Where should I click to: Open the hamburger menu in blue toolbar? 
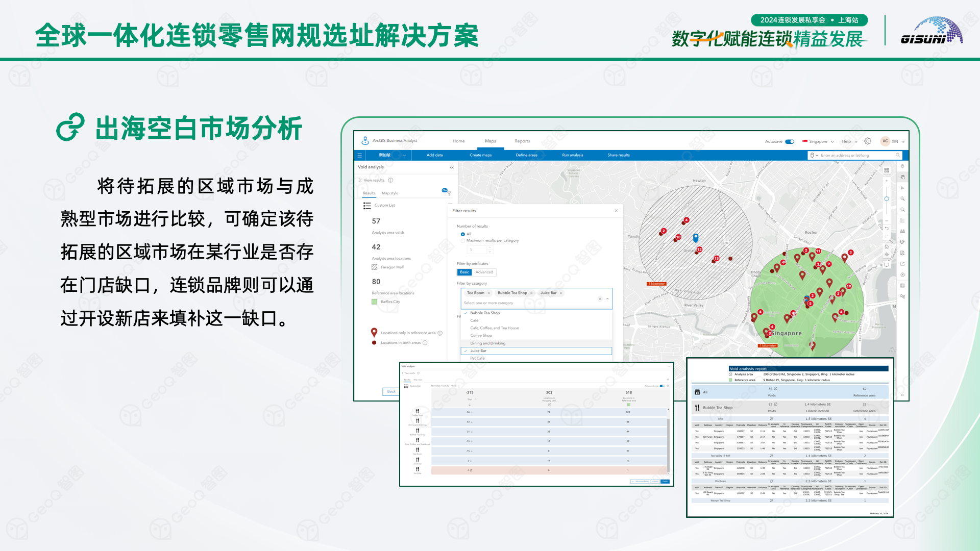tap(359, 155)
